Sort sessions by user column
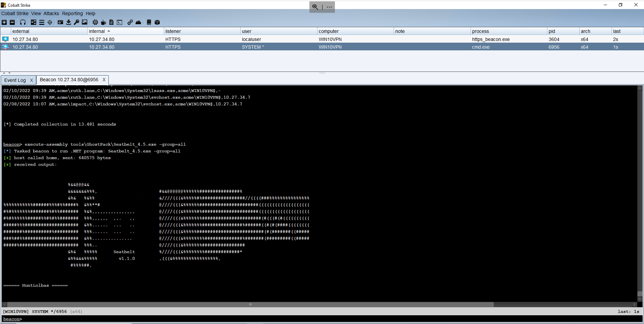The image size is (644, 324). pyautogui.click(x=279, y=31)
